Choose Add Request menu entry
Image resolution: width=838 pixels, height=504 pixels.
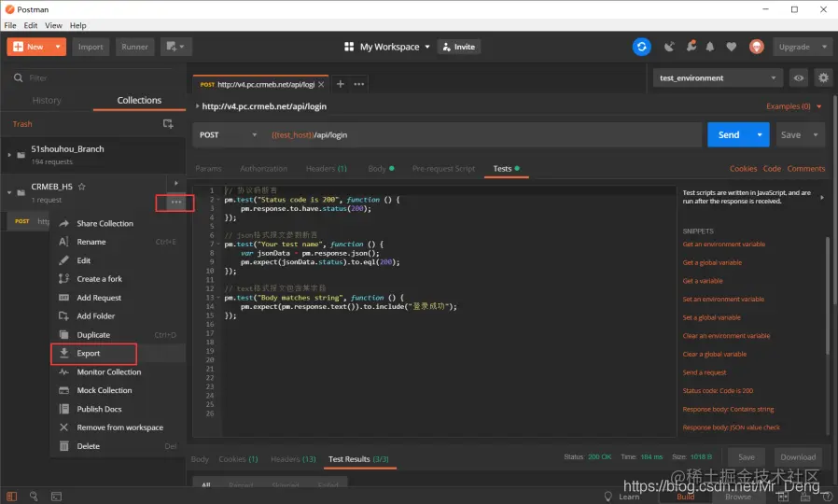point(118,298)
